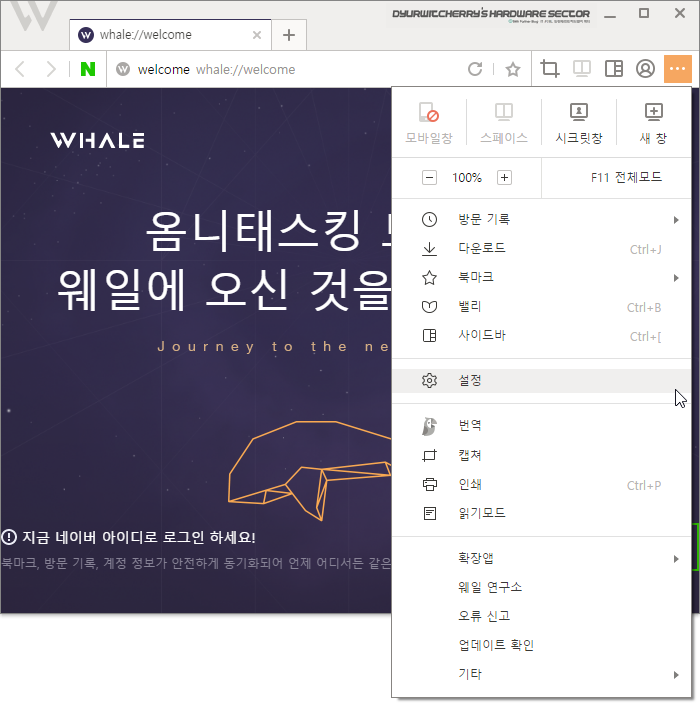Maximize the browser window
700x707 pixels.
(644, 14)
